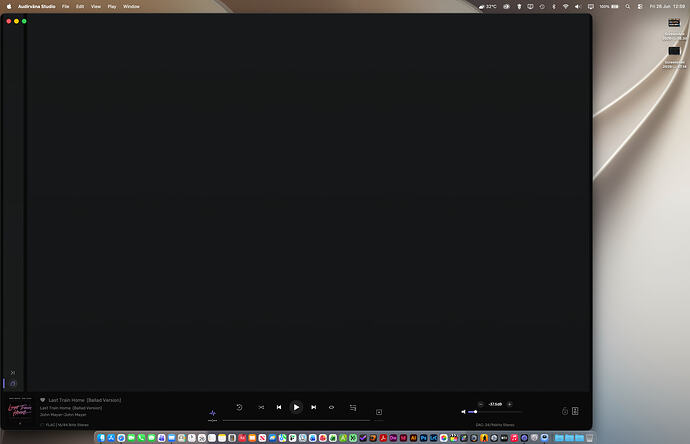Start playback with the Play button

(x=296, y=407)
